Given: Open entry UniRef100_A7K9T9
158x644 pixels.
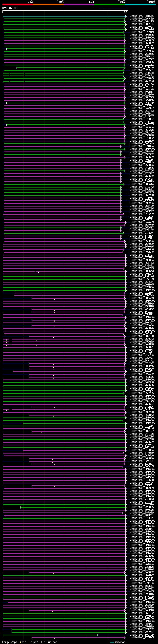Looking at the screenshot, I should click(x=142, y=32).
